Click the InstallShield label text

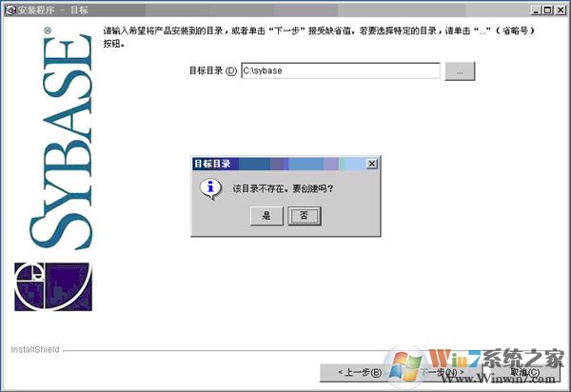35,349
